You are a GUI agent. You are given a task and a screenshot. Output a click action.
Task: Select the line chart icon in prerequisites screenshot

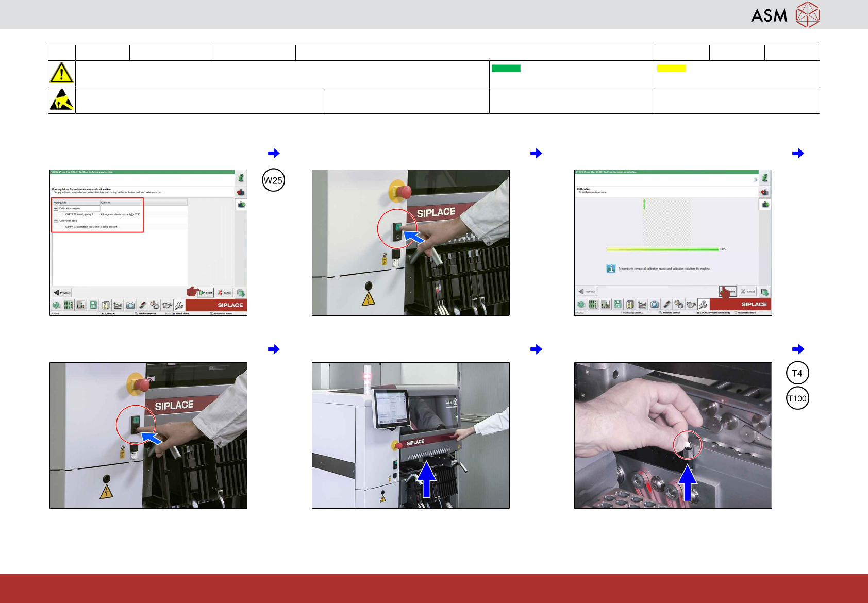tap(118, 305)
